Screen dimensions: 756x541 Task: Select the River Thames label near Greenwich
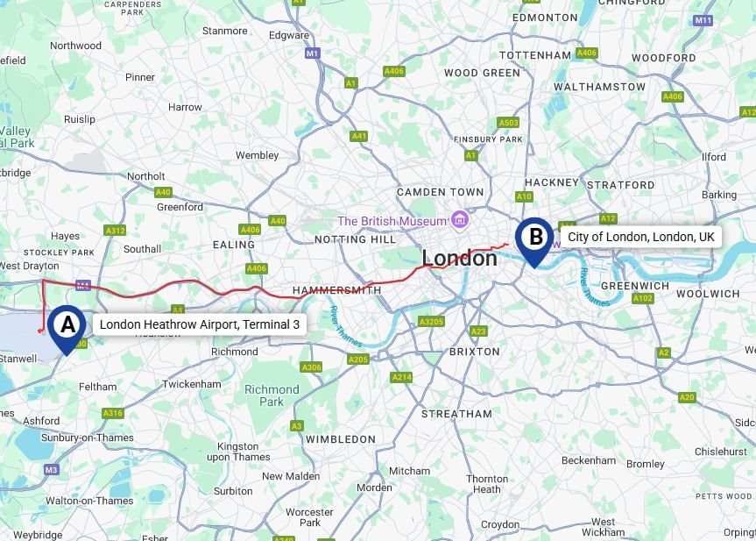click(x=594, y=288)
